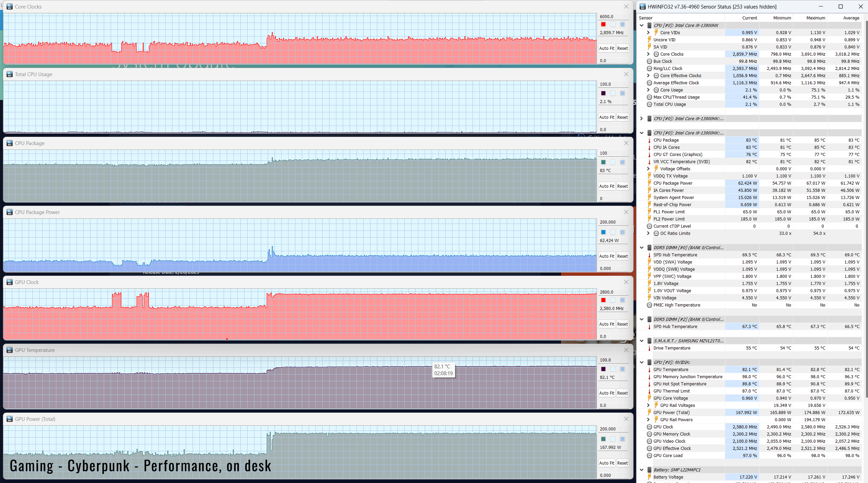Click the HWiNFO icon in Sensor Status title bar

click(643, 6)
